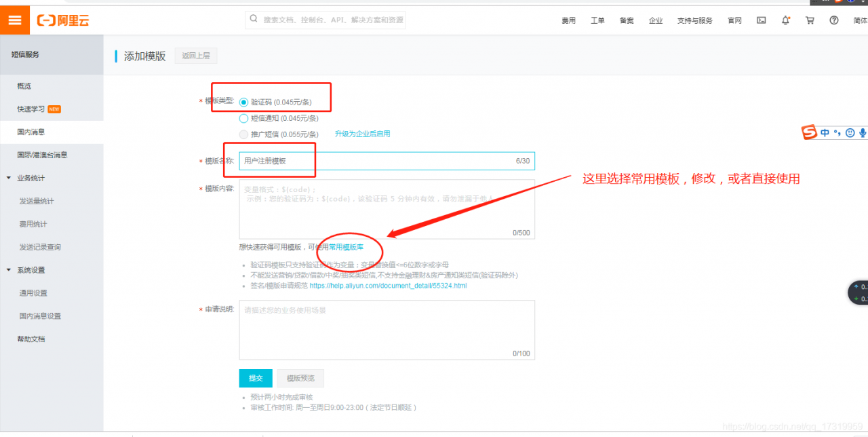Open 官网 in top navigation
The height and width of the screenshot is (437, 868).
(734, 20)
